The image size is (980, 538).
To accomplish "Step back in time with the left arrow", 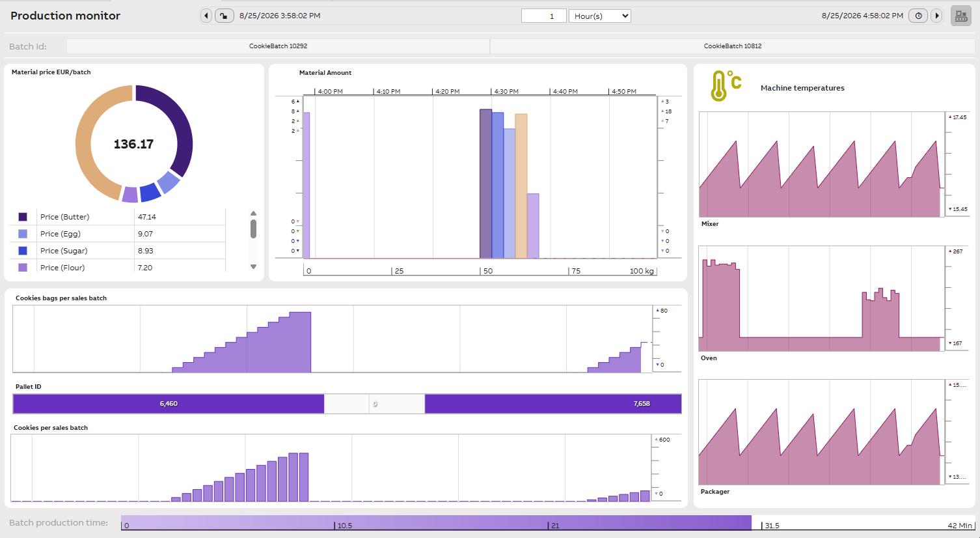I will [206, 16].
